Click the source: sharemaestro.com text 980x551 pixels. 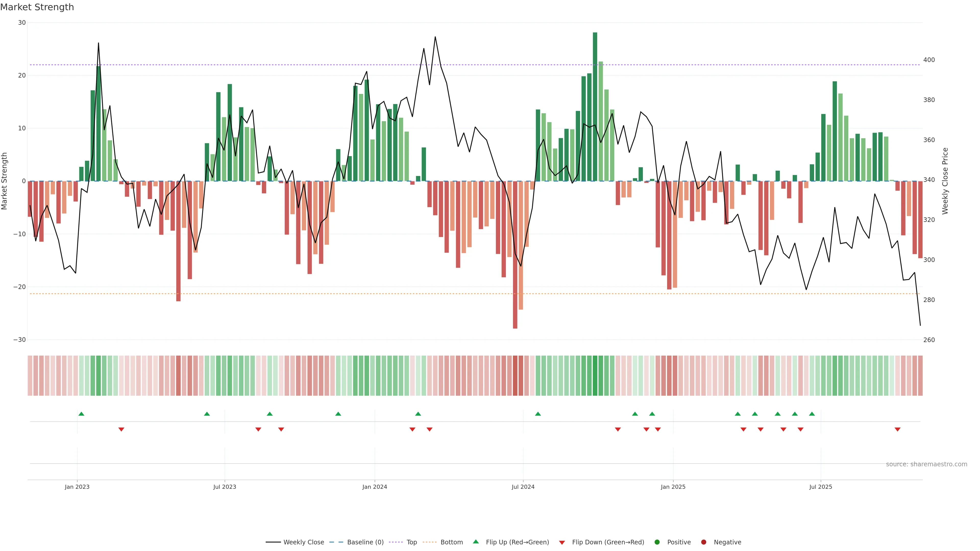[926, 464]
